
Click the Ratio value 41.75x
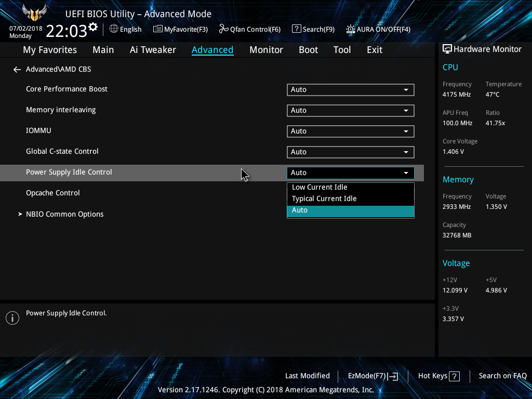[495, 123]
